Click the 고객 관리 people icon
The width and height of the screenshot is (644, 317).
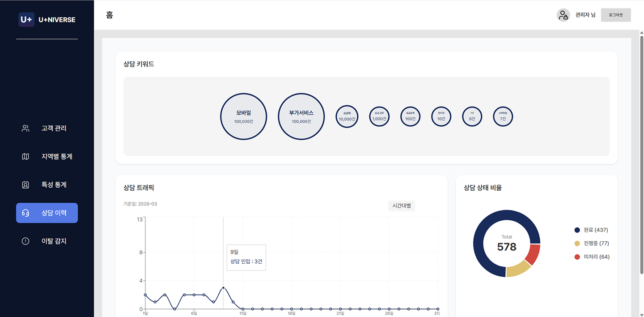click(25, 129)
